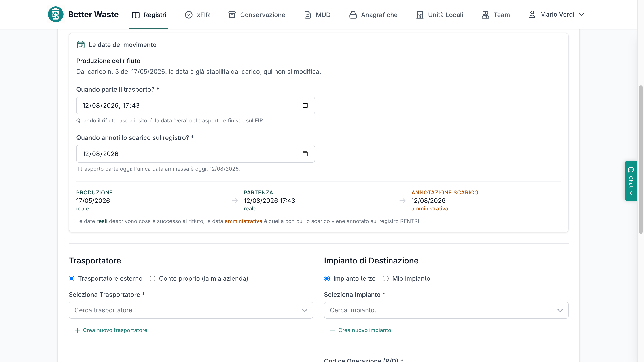Click Crea nuovo impianto link
Image resolution: width=644 pixels, height=362 pixels.
(360, 330)
